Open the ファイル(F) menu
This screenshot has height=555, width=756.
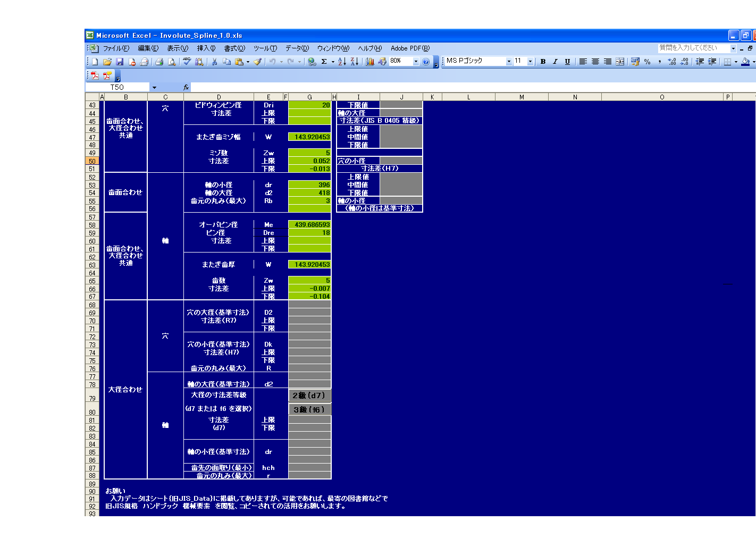point(116,48)
